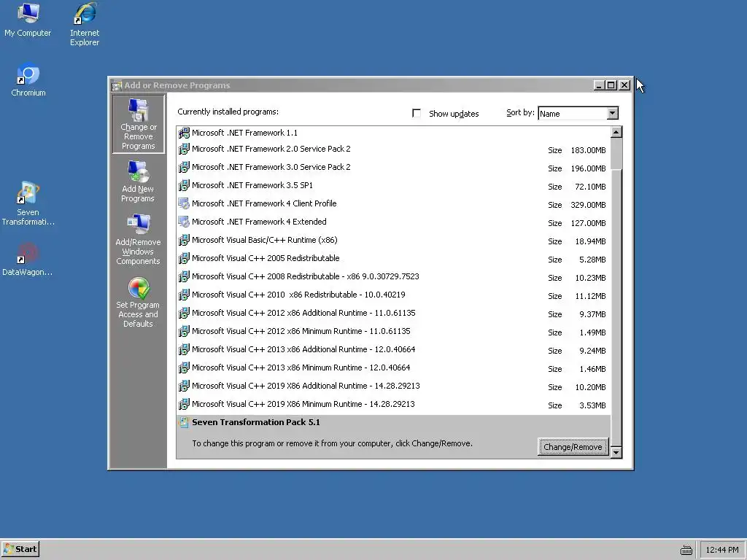The height and width of the screenshot is (560, 747).
Task: Enable the Show updates checkbox
Action: tap(417, 113)
